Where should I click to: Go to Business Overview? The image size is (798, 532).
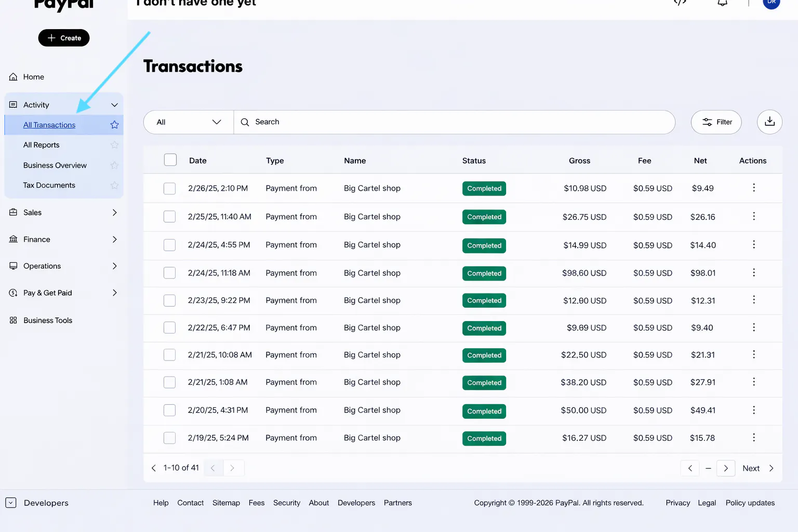click(x=55, y=165)
